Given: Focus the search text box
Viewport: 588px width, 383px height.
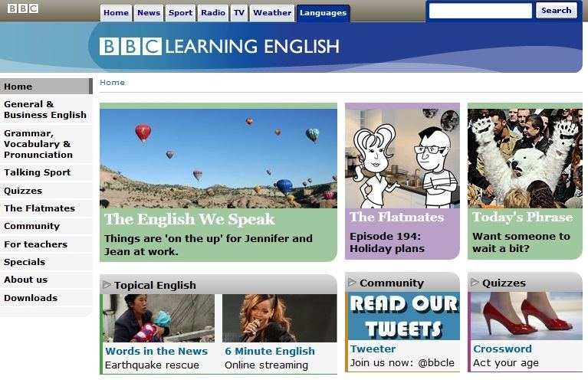Looking at the screenshot, I should click(x=480, y=11).
